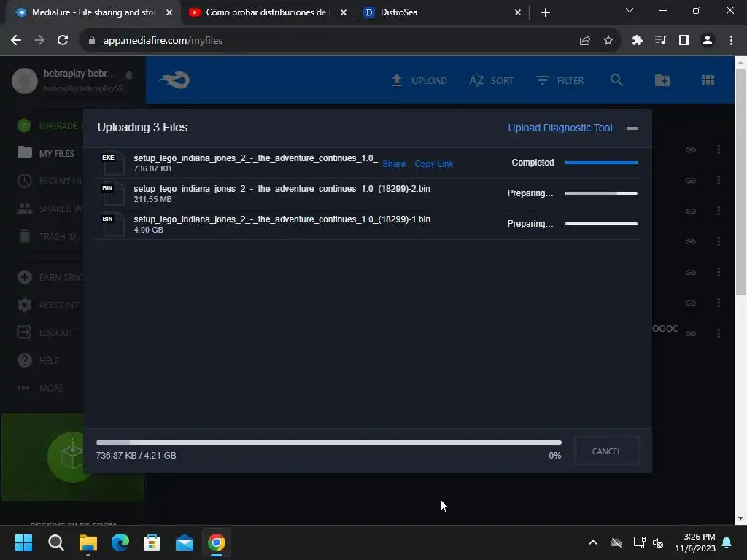Click the BIN icon of (18299)-2.bin
This screenshot has height=560, width=747.
[112, 194]
